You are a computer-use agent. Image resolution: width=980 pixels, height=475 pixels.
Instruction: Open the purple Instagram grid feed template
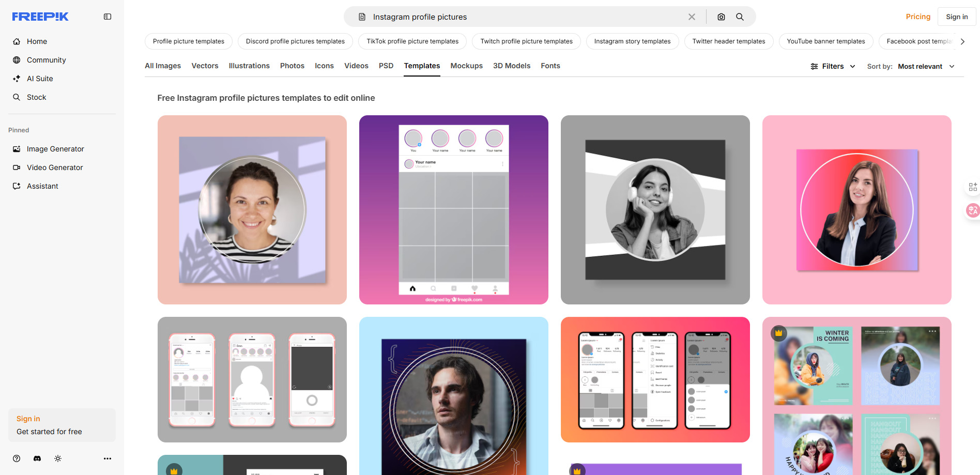(454, 210)
